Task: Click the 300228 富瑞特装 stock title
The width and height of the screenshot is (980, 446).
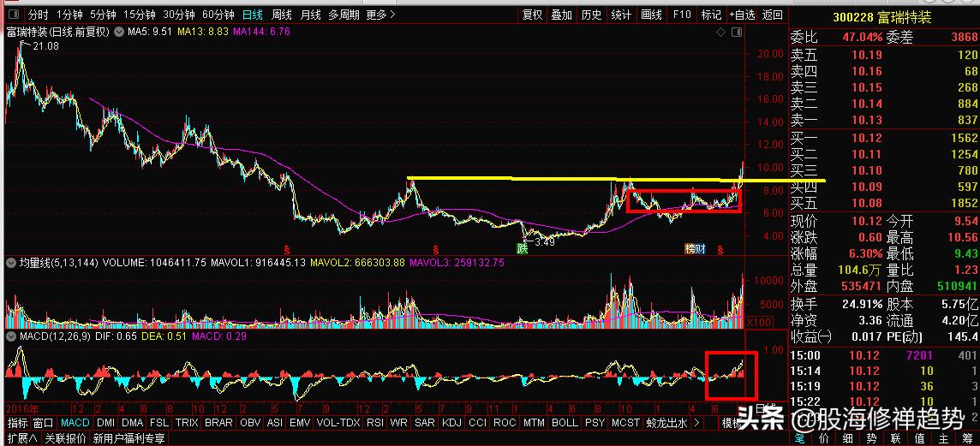Action: click(x=881, y=17)
